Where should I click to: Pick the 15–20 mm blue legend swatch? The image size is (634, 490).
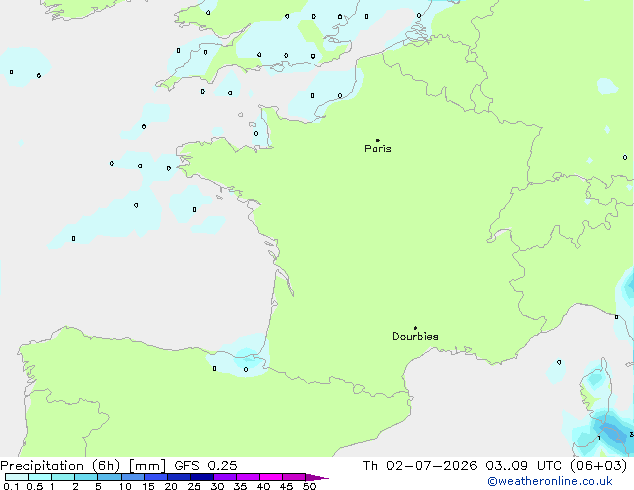[156, 477]
